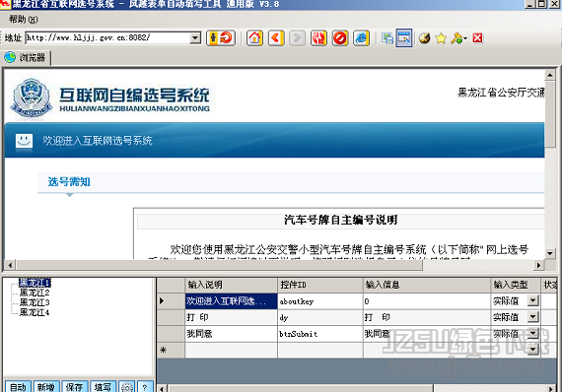
Task: Click 我同意 cell in 输入信息 column
Action: [427, 334]
